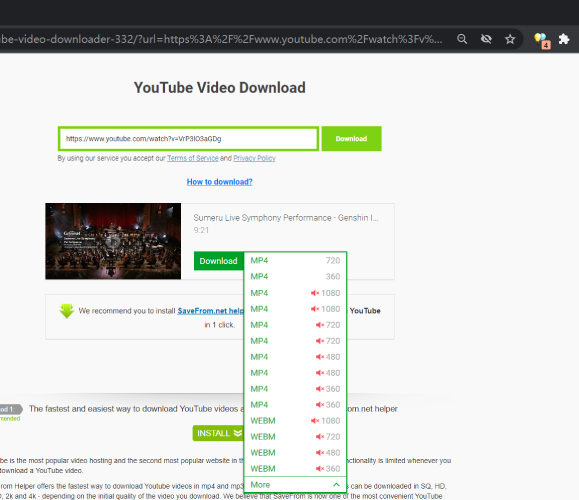Select MP4 360 with audio
579x500 pixels.
(295, 277)
